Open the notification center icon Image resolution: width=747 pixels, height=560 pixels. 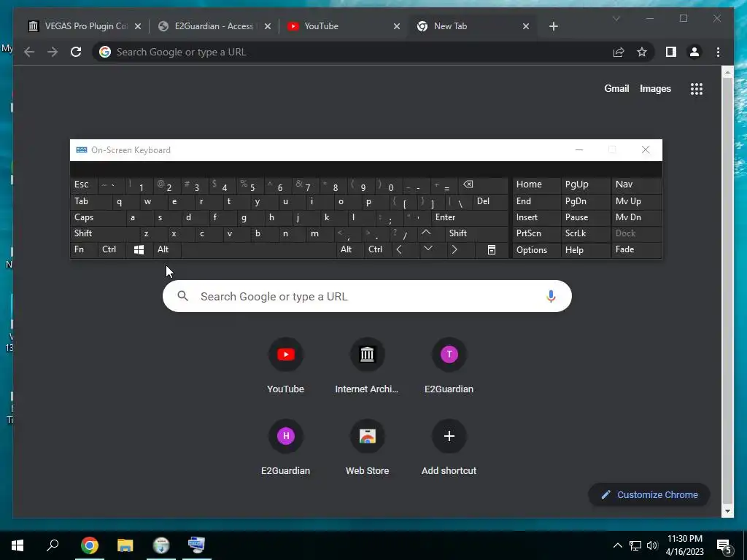724,546
